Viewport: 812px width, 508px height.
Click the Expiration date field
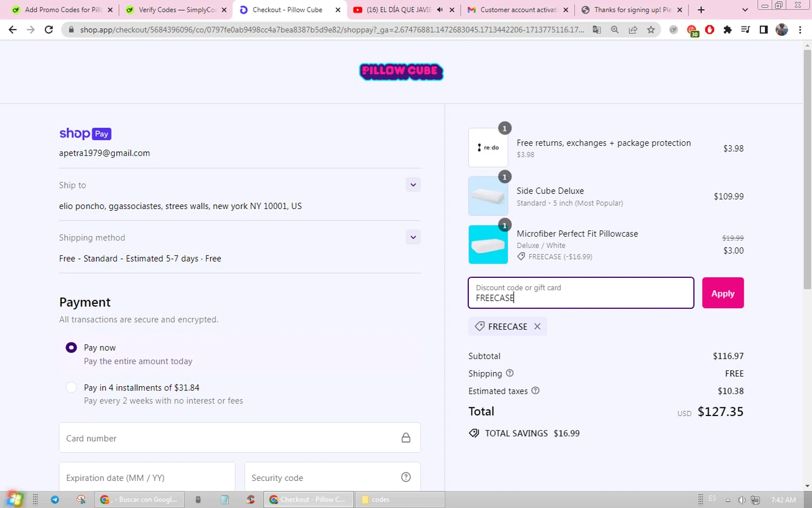tap(147, 477)
